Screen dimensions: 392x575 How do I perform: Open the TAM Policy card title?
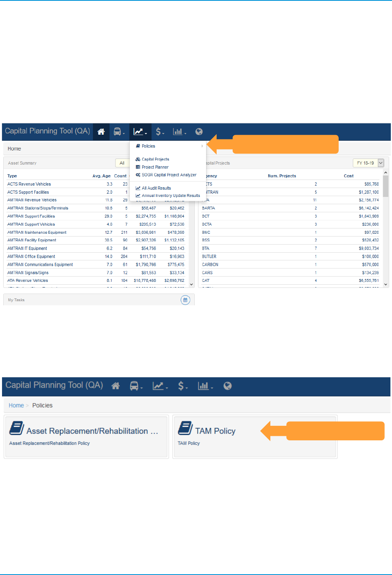(215, 431)
